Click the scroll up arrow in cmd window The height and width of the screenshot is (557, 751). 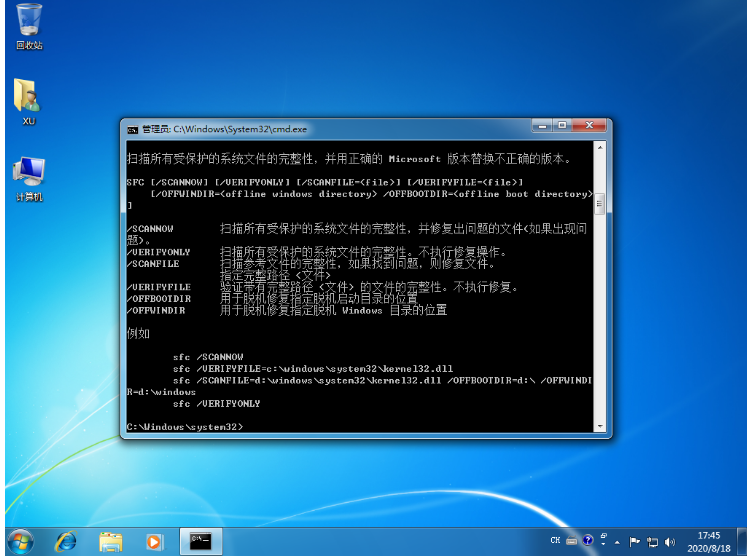(x=599, y=149)
